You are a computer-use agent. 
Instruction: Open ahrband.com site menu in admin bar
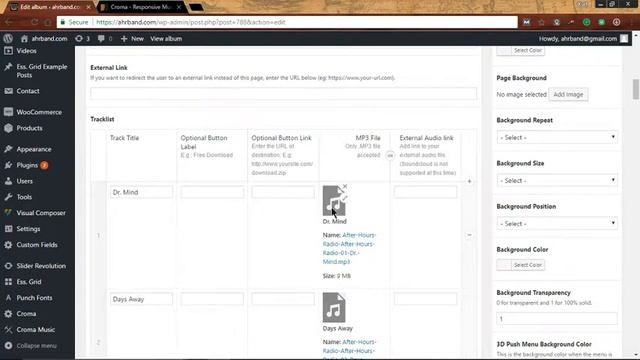pos(44,39)
